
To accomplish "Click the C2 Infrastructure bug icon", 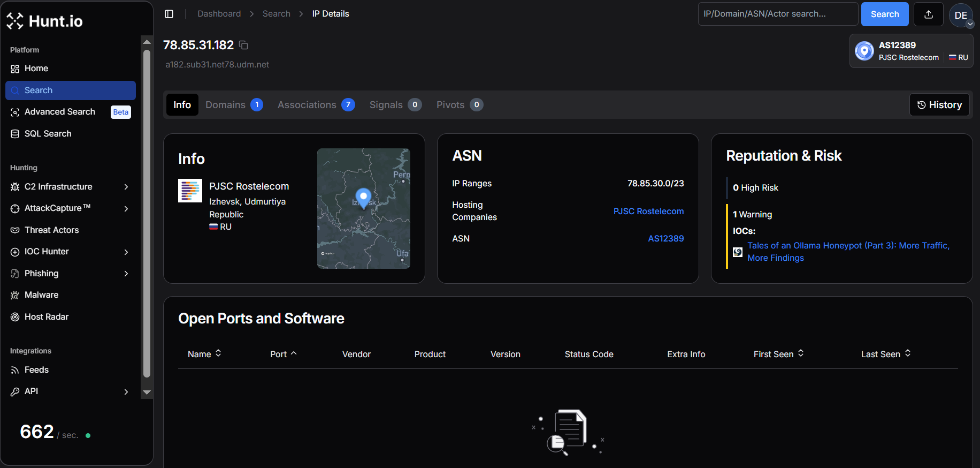I will point(15,187).
